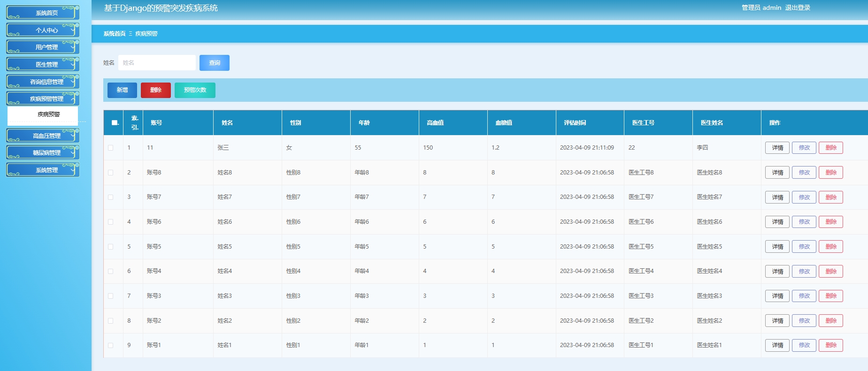This screenshot has height=371, width=868.
Task: Click the 系统首页 breadcrumb link
Action: [x=115, y=34]
